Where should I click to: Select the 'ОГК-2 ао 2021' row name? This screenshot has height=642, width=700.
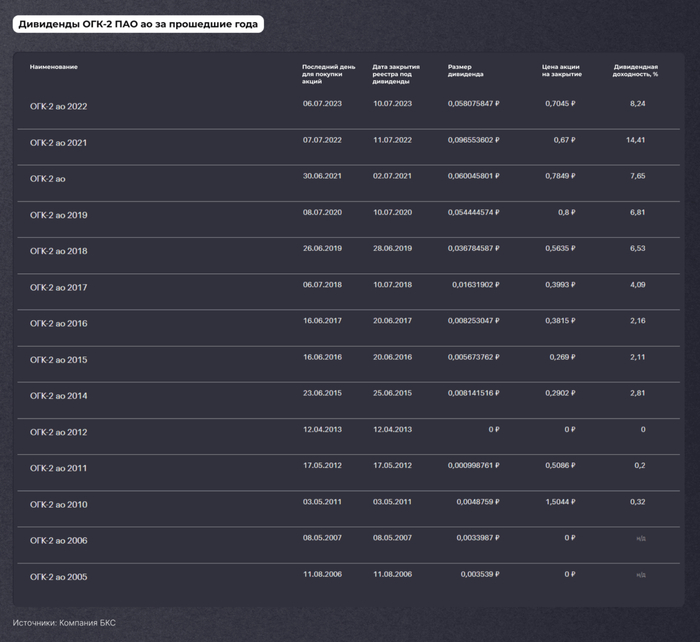click(x=58, y=142)
